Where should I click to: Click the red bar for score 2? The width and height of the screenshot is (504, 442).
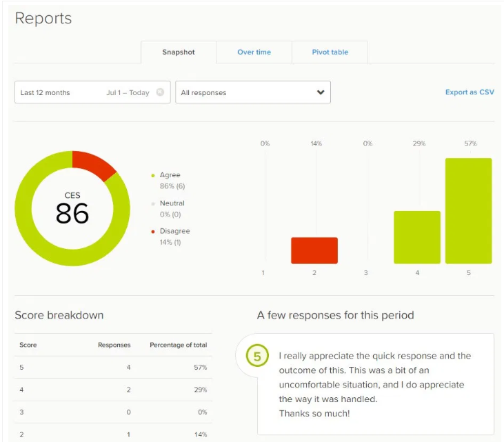(x=314, y=250)
